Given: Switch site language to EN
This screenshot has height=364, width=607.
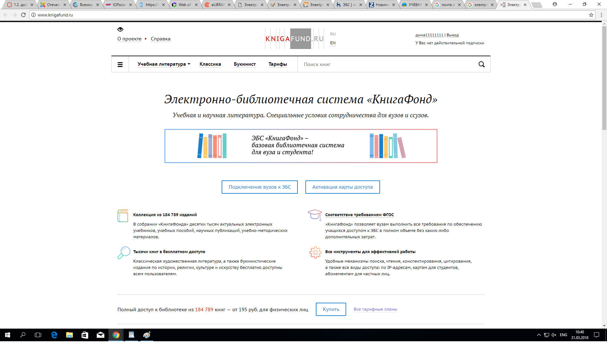Looking at the screenshot, I should [x=333, y=43].
